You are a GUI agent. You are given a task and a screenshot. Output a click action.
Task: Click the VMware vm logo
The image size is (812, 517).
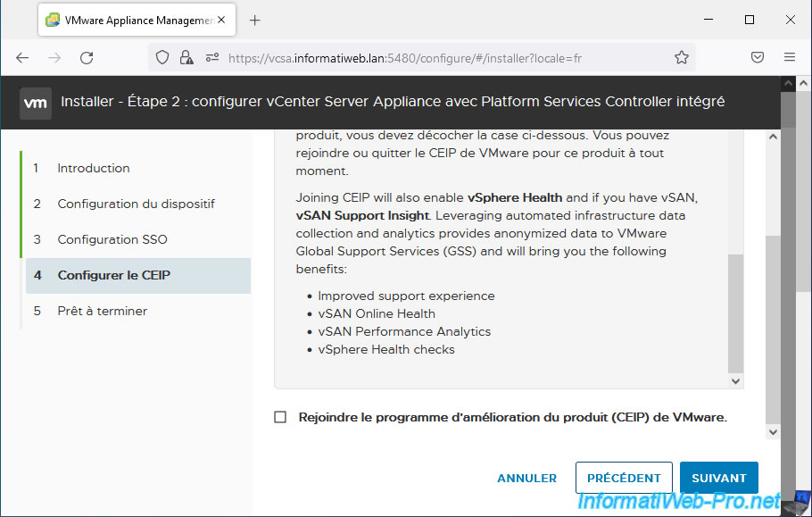(35, 103)
